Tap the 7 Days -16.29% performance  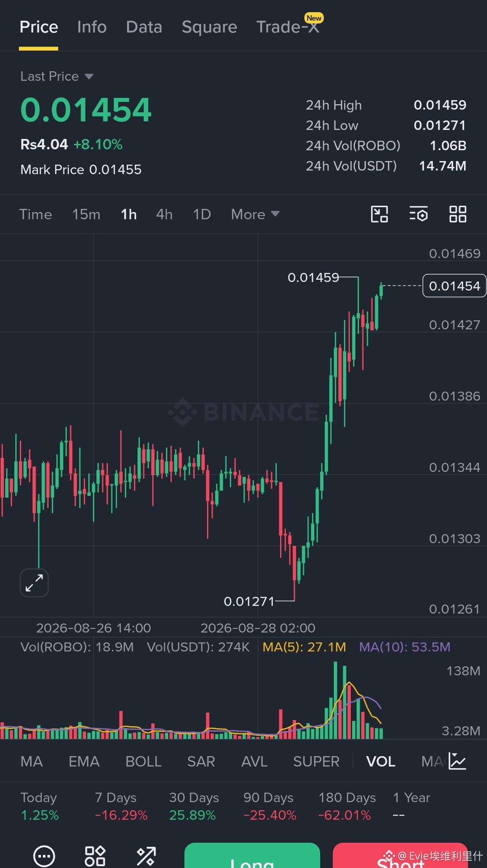[x=121, y=806]
